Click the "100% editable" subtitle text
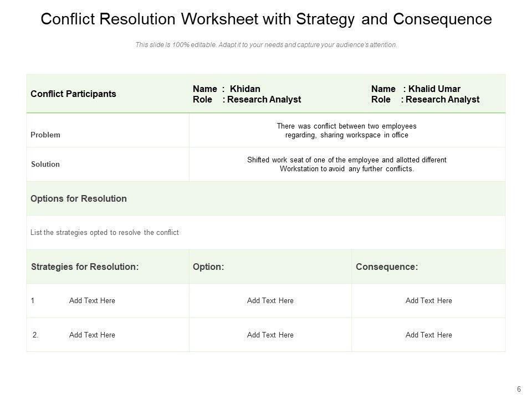The image size is (532, 399). pyautogui.click(x=266, y=45)
